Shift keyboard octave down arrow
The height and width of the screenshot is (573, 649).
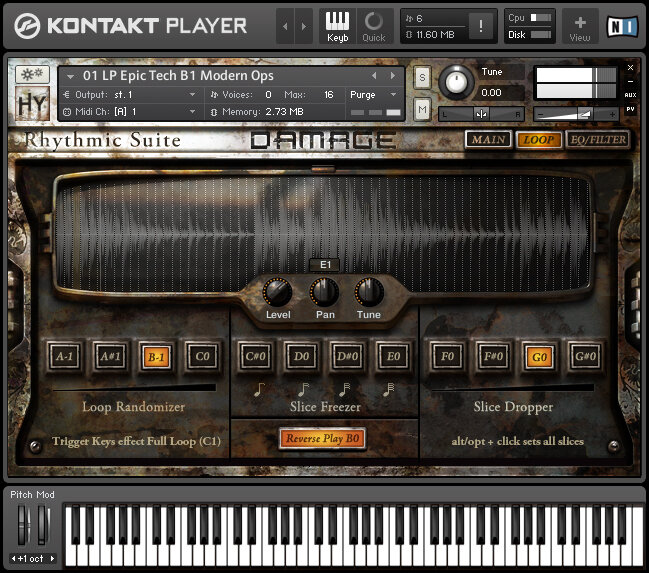pyautogui.click(x=13, y=559)
